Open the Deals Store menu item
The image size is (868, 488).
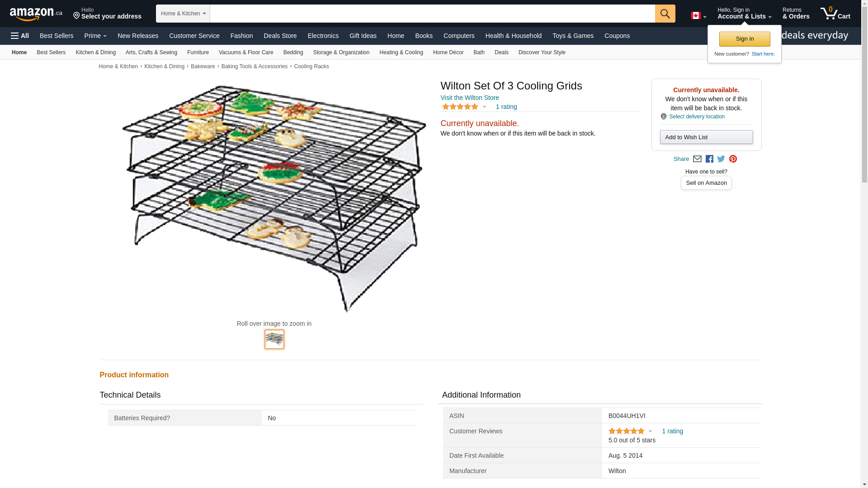(x=280, y=36)
